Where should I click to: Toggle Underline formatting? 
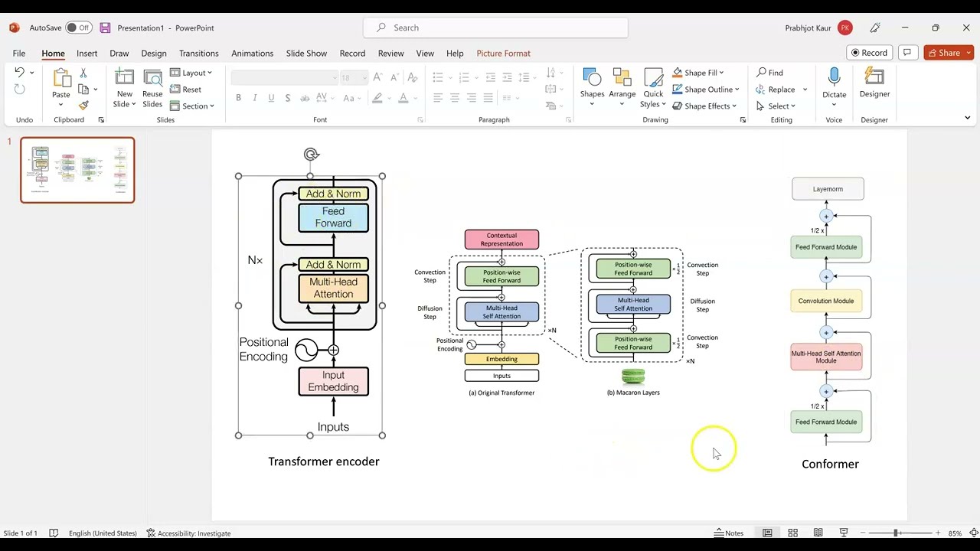click(x=271, y=98)
